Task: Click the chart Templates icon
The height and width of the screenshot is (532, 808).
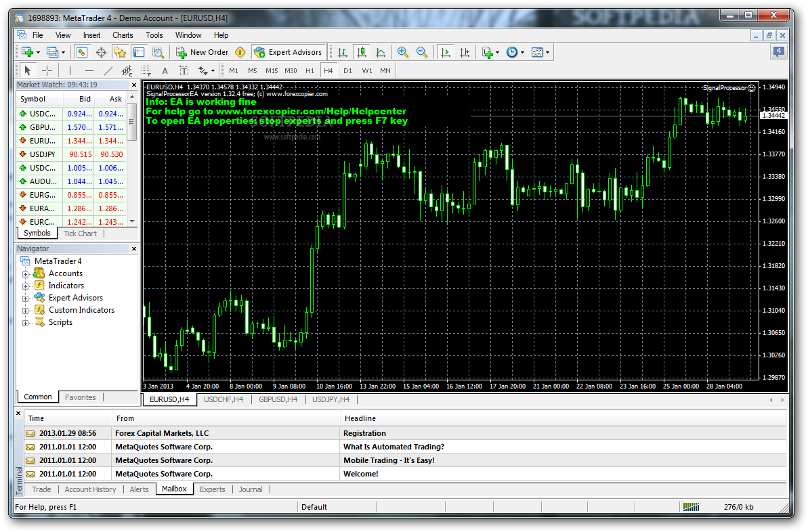Action: 537,52
